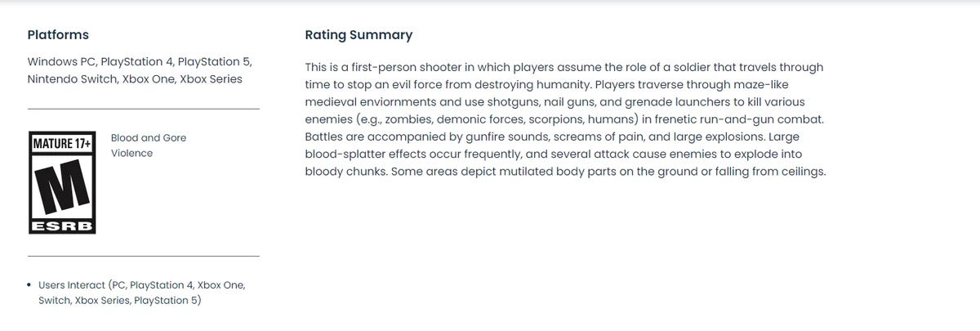Viewport: 980px width, 331px height.
Task: Click the ESRB Mature 17+ rating icon
Action: (62, 182)
